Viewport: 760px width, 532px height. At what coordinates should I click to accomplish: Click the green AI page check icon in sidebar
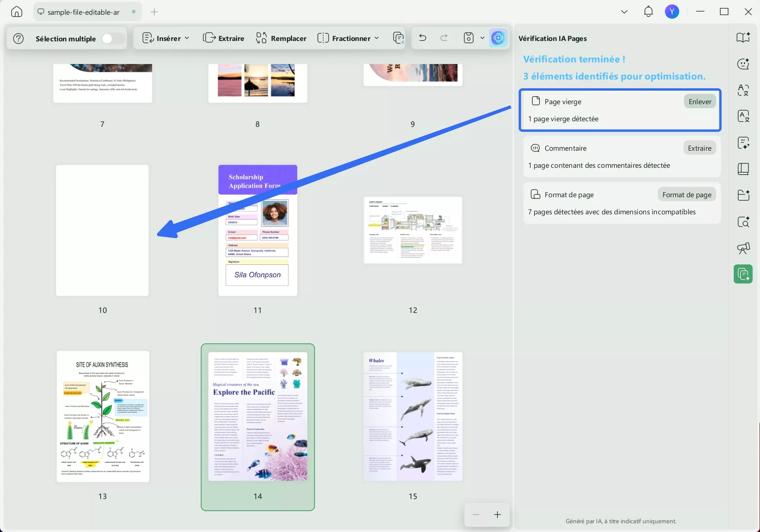pos(743,274)
